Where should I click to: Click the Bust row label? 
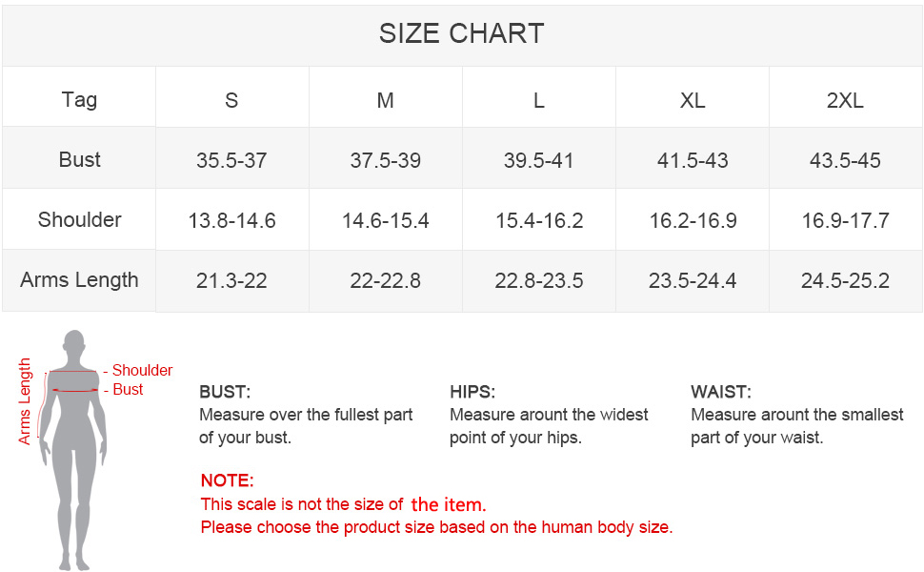point(79,159)
